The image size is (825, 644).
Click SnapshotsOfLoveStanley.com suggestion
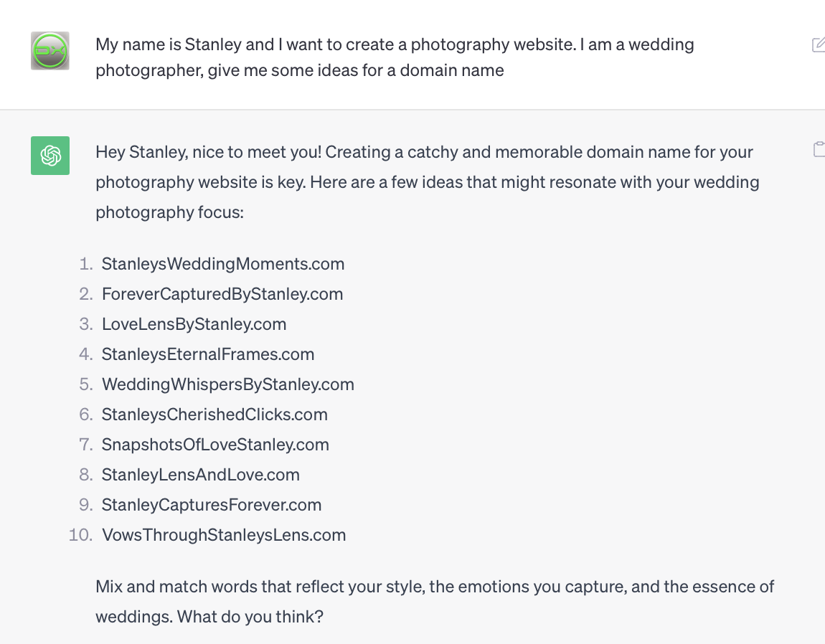(215, 445)
